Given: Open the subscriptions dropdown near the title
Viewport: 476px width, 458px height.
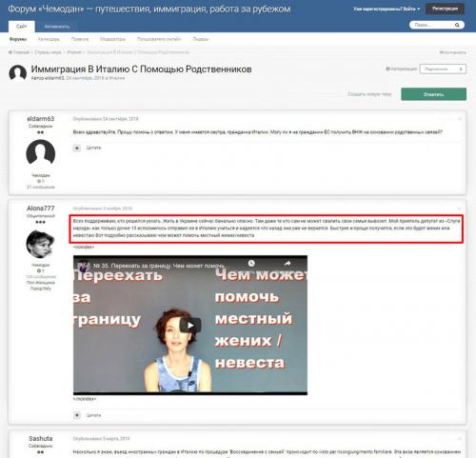Looking at the screenshot, I should (x=443, y=69).
